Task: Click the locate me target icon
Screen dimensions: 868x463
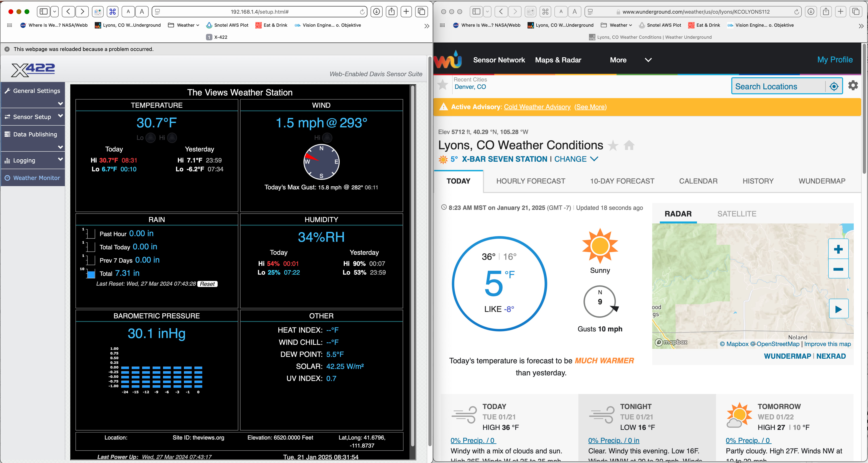Action: [834, 87]
